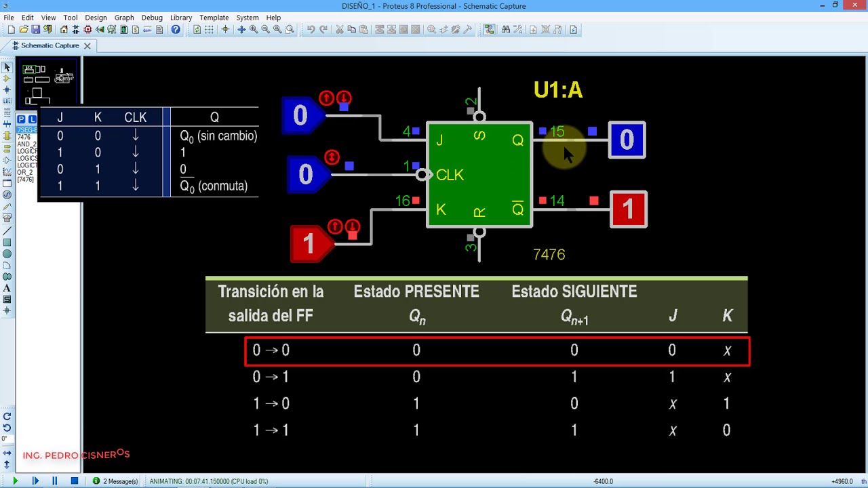Open search and tag binoculars icon
Image resolution: width=868 pixels, height=488 pixels.
[505, 30]
